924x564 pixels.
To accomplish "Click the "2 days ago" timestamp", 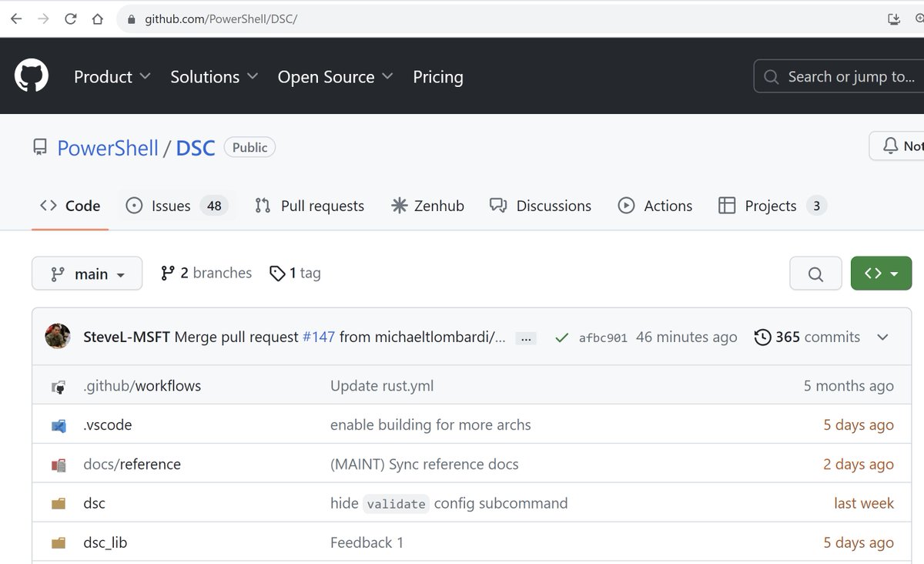I will 859,465.
